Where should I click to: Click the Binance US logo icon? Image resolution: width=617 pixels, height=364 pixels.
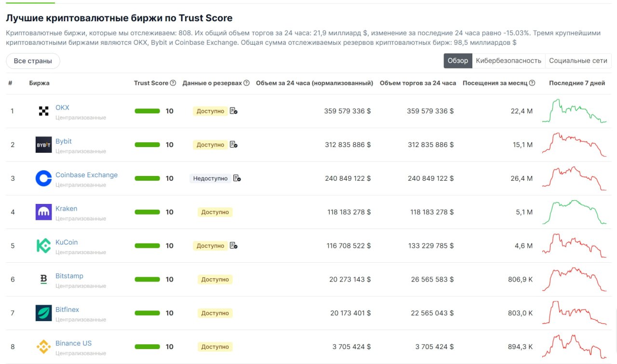point(43,347)
